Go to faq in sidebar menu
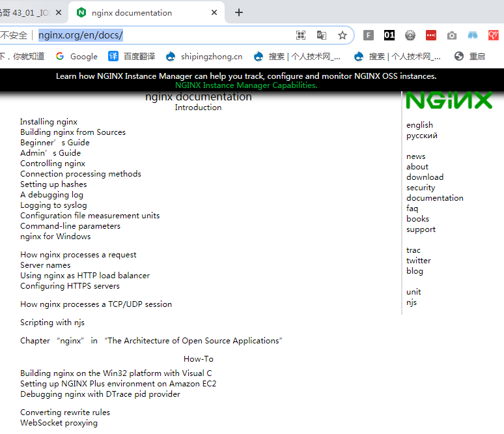This screenshot has height=434, width=504. (412, 209)
